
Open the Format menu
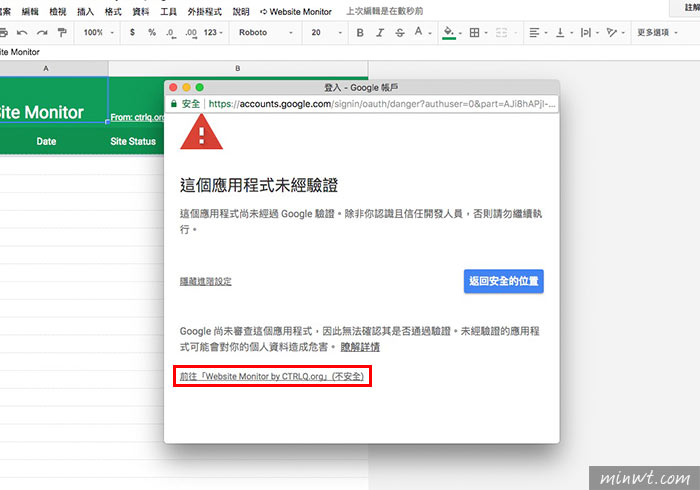point(113,12)
